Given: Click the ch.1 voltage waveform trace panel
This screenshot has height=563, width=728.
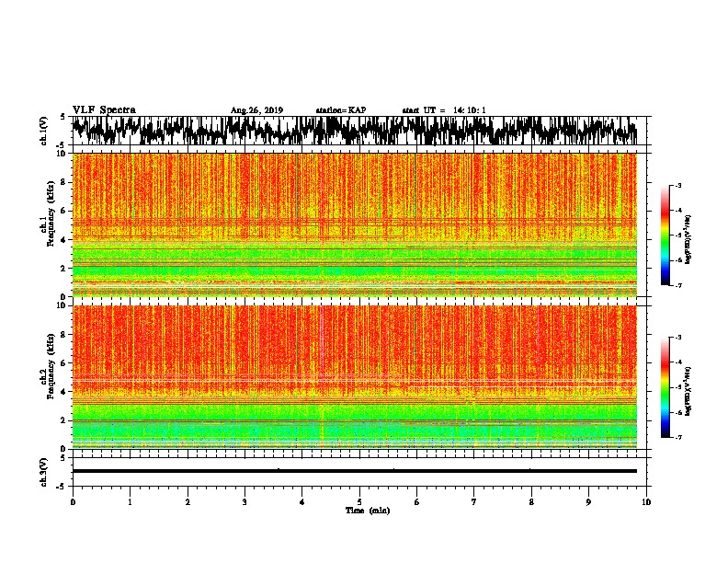Looking at the screenshot, I should 354,131.
